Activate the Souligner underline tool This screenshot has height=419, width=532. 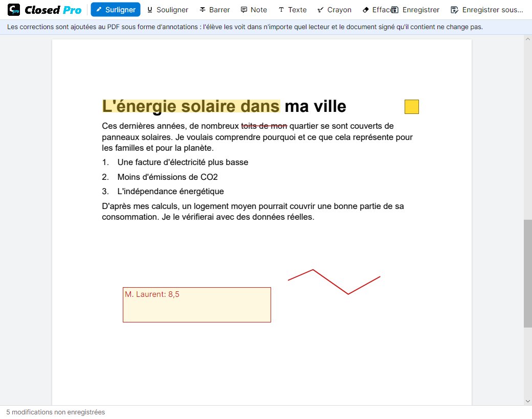tap(168, 10)
